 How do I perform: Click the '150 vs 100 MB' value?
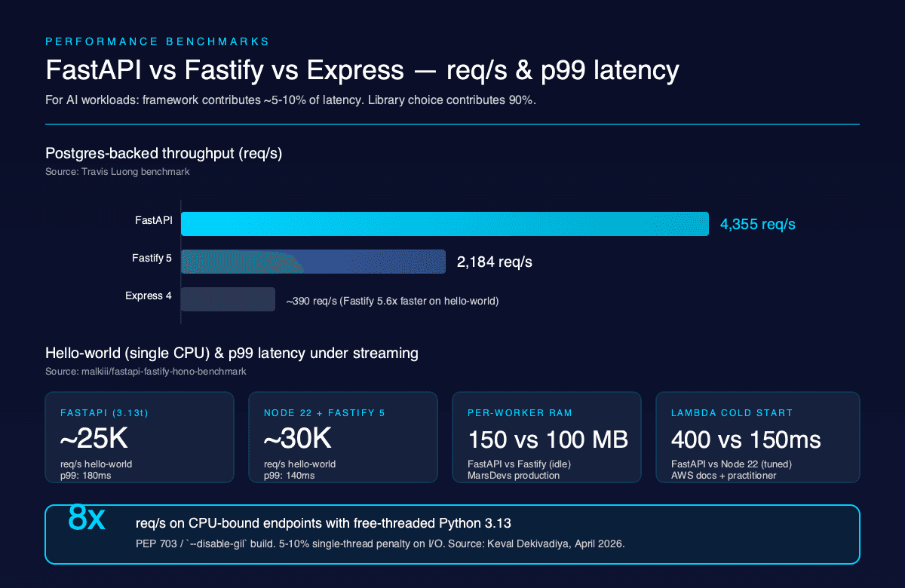(x=548, y=439)
